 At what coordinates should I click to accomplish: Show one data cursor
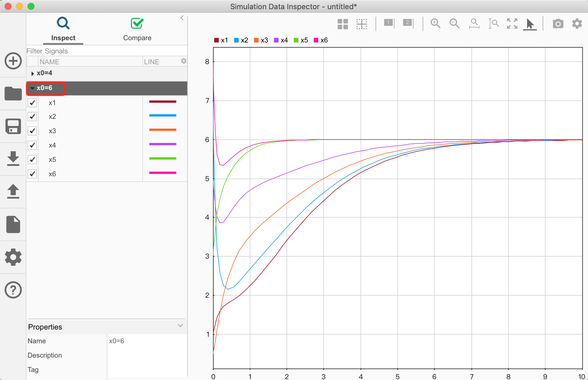tap(389, 23)
